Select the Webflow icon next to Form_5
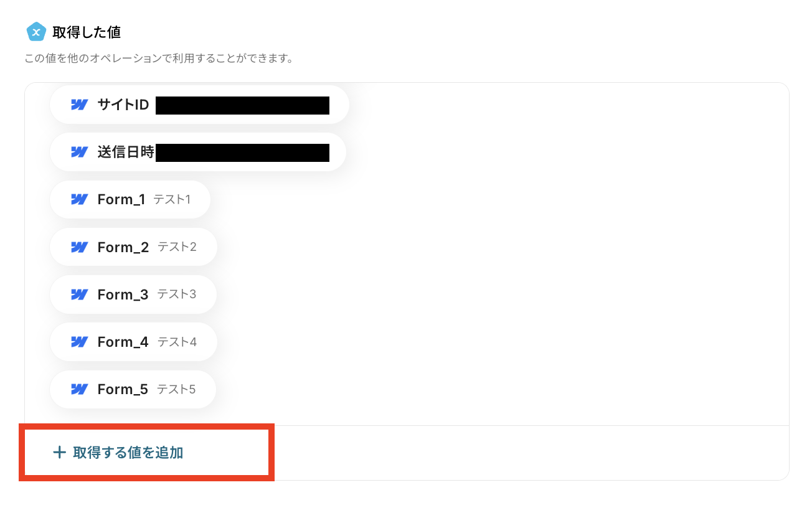 point(79,389)
